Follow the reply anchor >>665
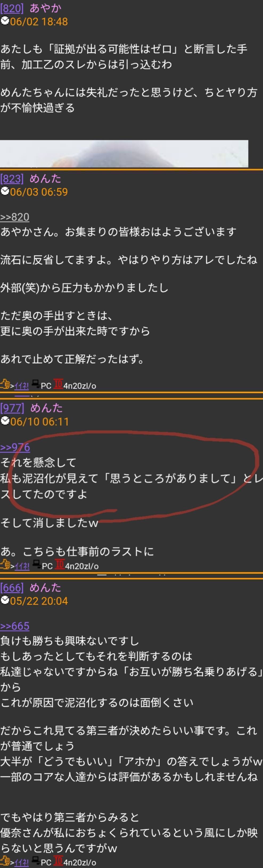 [x=15, y=626]
